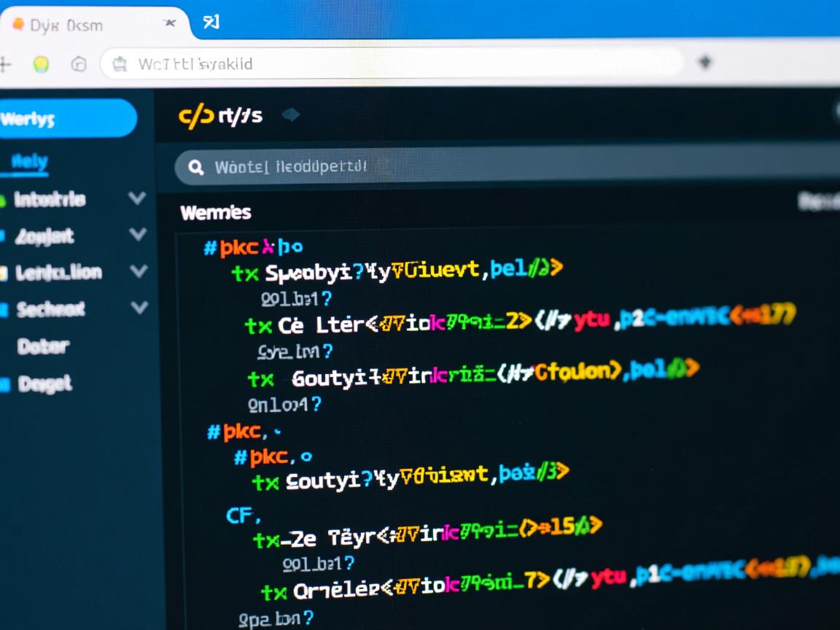Close the Dyk Dksm browser tab
The width and height of the screenshot is (840, 630).
point(170,23)
